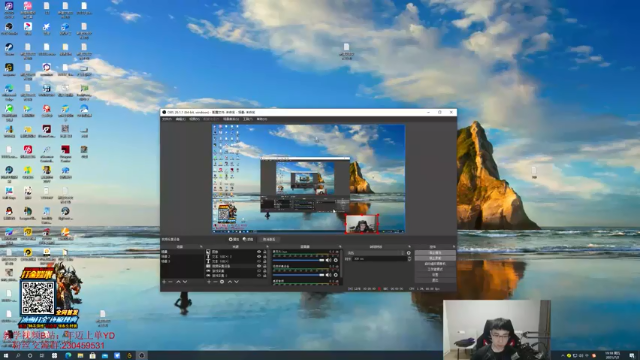Open Microsoft Edge from the taskbar
Screen dimensions: 640x360
[68, 356]
